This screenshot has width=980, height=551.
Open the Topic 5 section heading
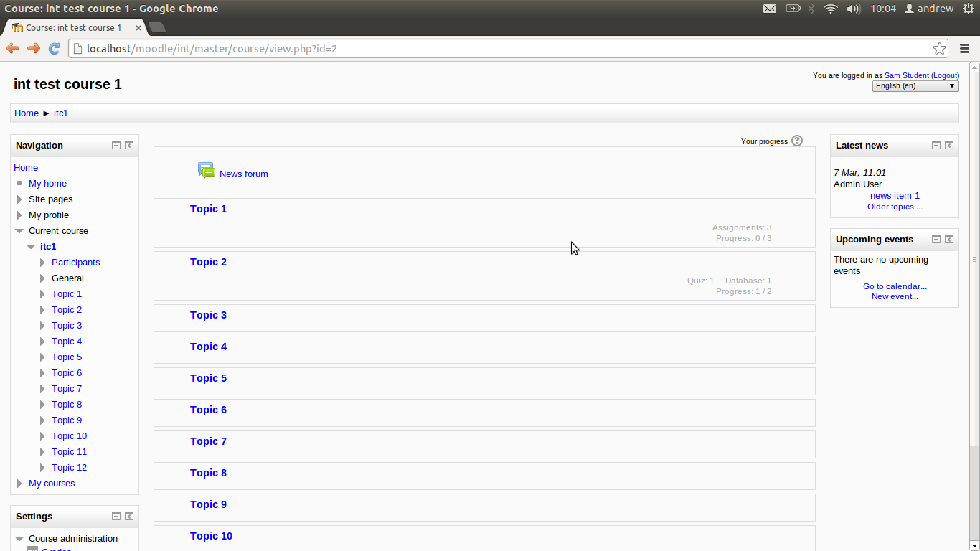[208, 378]
